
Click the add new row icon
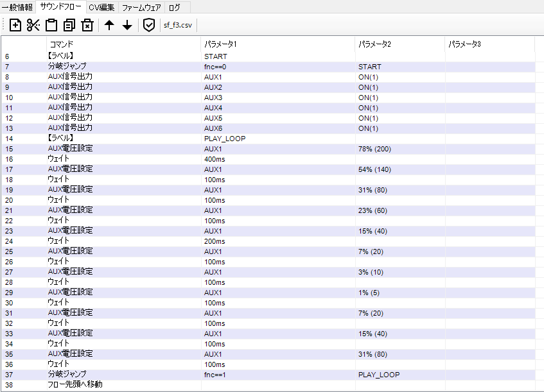[x=15, y=25]
